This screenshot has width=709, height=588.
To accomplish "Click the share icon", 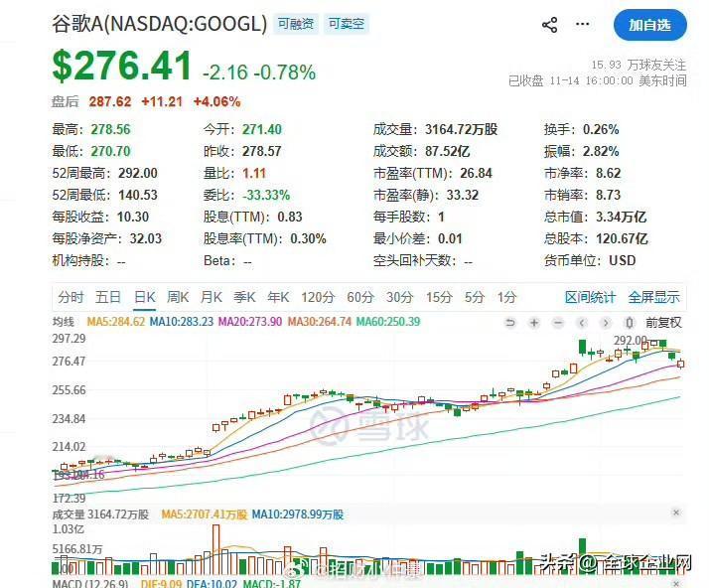I will (x=549, y=25).
